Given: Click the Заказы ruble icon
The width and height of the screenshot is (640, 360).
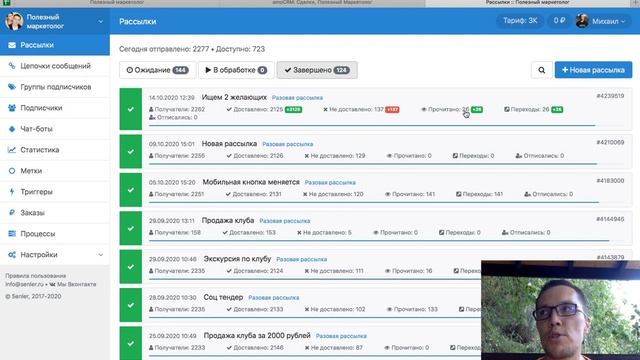Looking at the screenshot, I should pyautogui.click(x=12, y=213).
